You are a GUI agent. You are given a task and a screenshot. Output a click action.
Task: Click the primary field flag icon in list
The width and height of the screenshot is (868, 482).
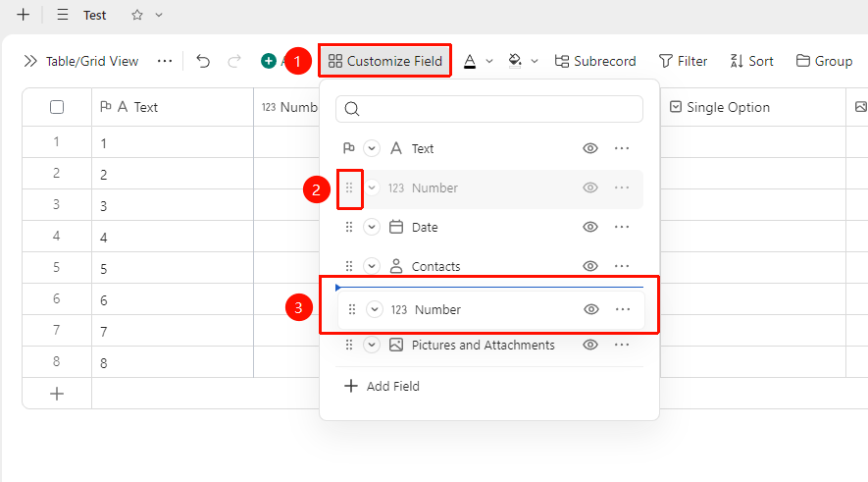point(349,148)
